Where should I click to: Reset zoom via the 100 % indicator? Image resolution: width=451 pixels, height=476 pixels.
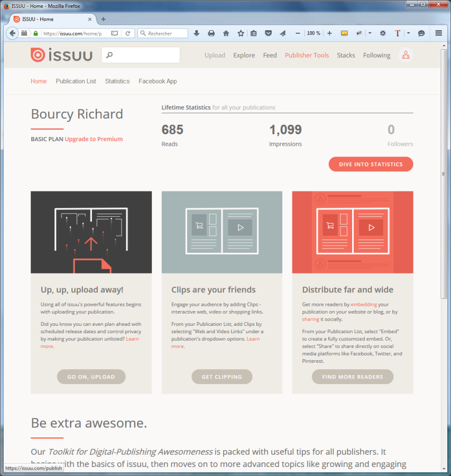314,33
